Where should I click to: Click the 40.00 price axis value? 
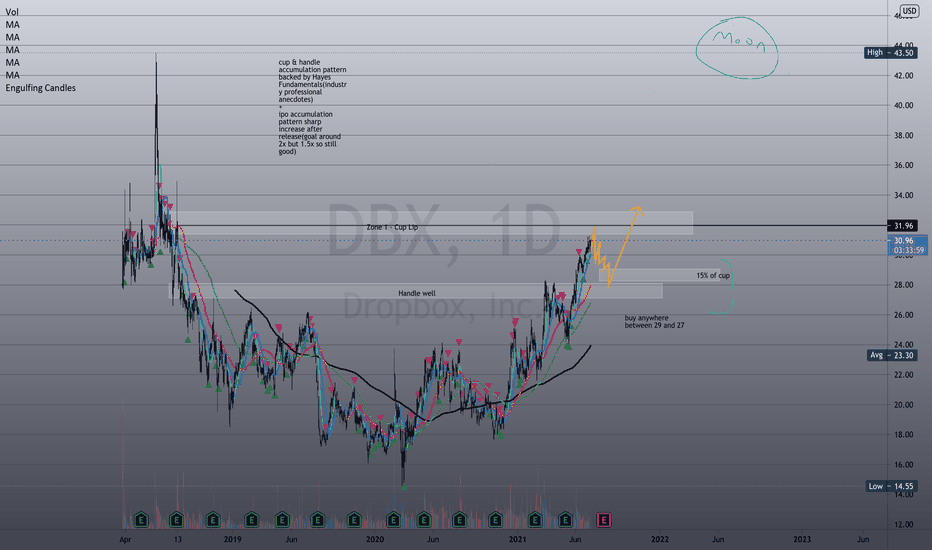pos(903,105)
